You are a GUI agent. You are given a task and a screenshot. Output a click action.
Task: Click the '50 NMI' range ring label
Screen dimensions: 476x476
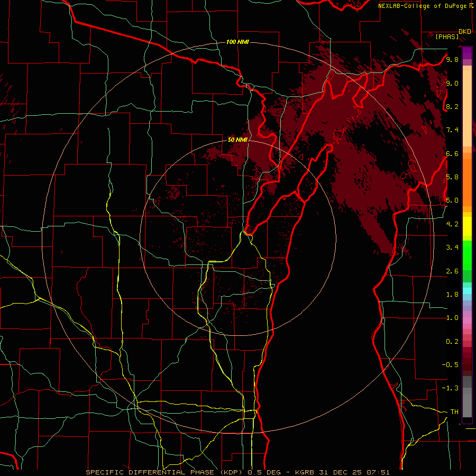tap(237, 140)
